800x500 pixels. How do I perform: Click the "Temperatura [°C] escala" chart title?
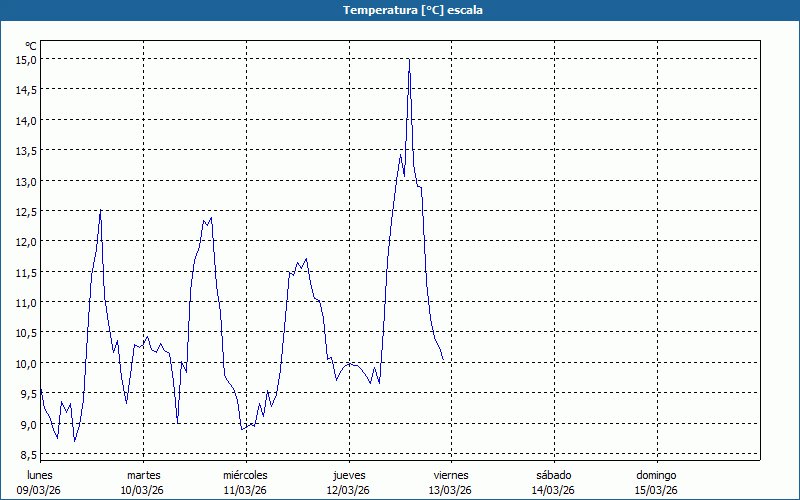pos(399,10)
